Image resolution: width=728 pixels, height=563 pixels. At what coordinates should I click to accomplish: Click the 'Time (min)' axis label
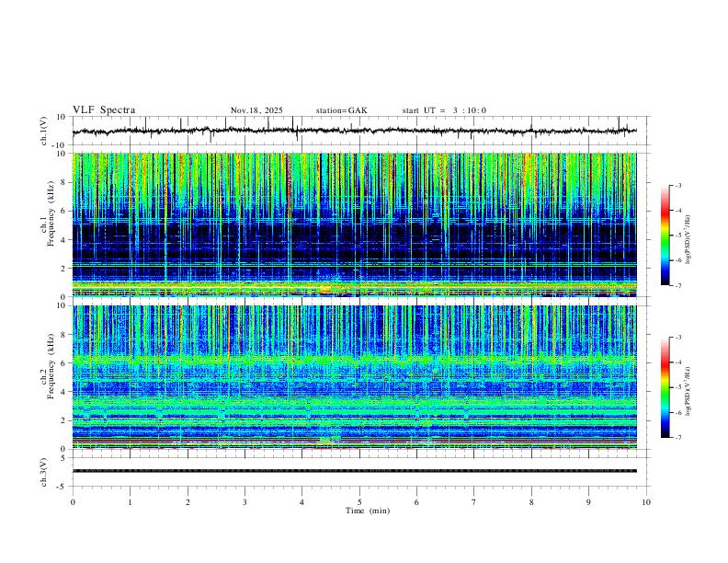click(368, 511)
